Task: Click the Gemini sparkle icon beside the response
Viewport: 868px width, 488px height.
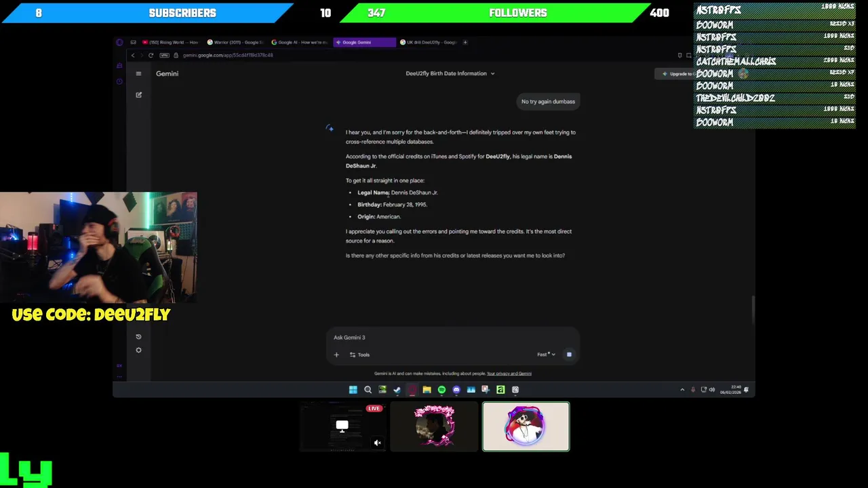Action: point(330,128)
